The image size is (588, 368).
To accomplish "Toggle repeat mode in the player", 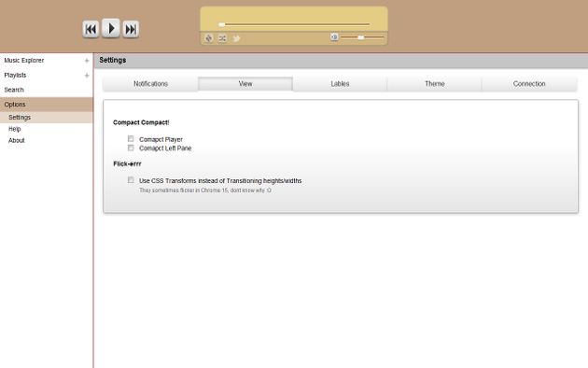I will pyautogui.click(x=209, y=38).
